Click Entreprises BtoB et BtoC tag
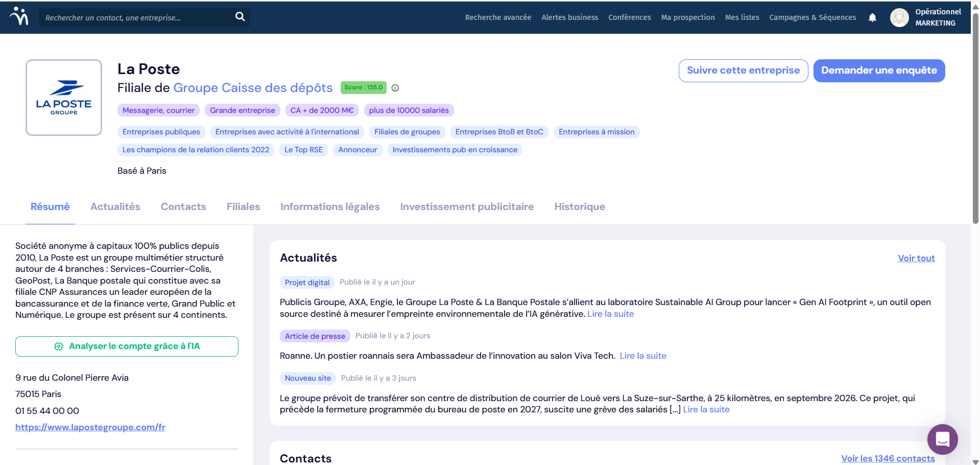Screen dimensions: 980x465 499,132
